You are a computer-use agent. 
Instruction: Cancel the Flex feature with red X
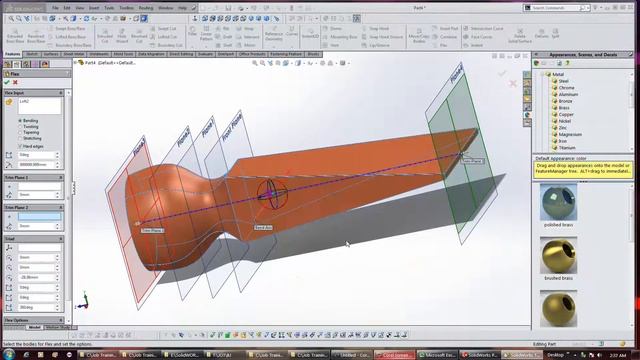[x=16, y=82]
